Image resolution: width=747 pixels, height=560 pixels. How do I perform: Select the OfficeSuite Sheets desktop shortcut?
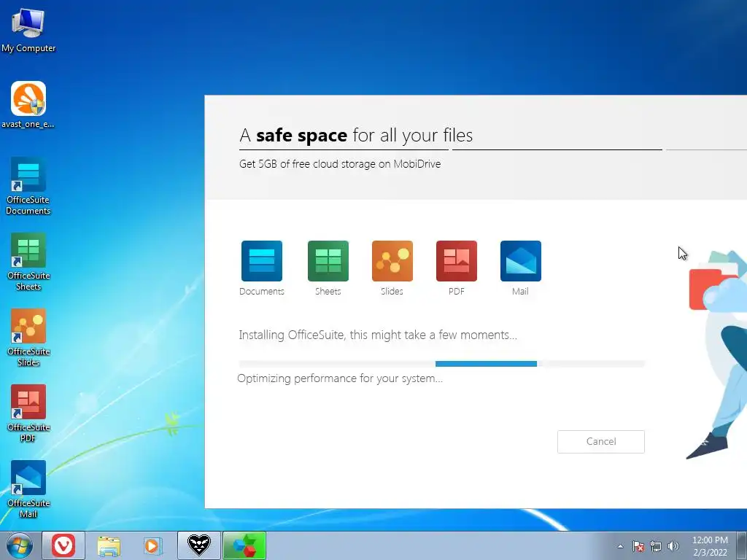point(28,262)
